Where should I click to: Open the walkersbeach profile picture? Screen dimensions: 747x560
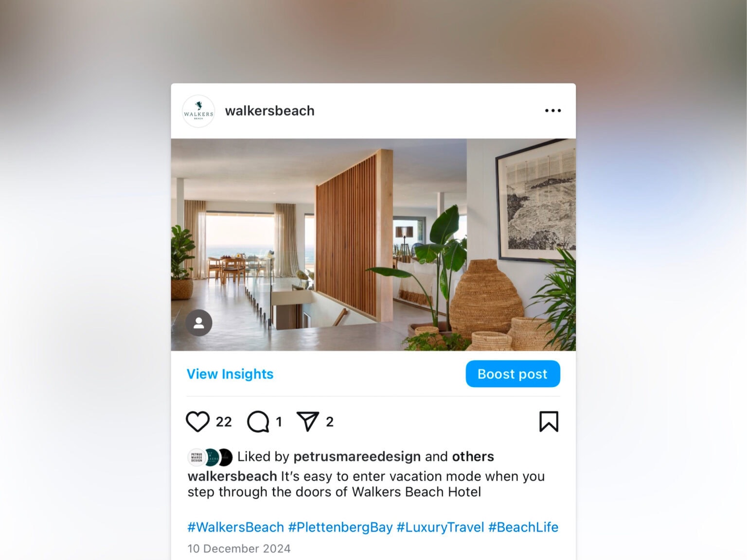click(x=198, y=111)
